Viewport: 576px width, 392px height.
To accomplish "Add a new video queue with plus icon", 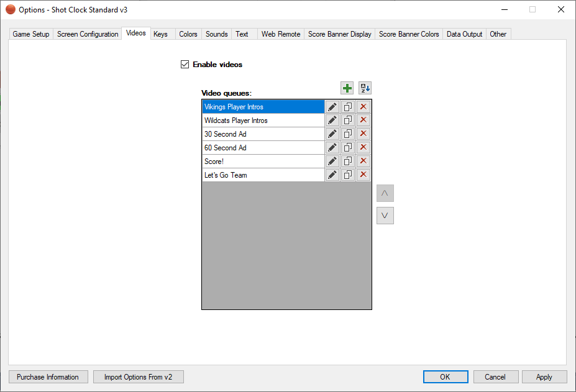I will [x=347, y=88].
